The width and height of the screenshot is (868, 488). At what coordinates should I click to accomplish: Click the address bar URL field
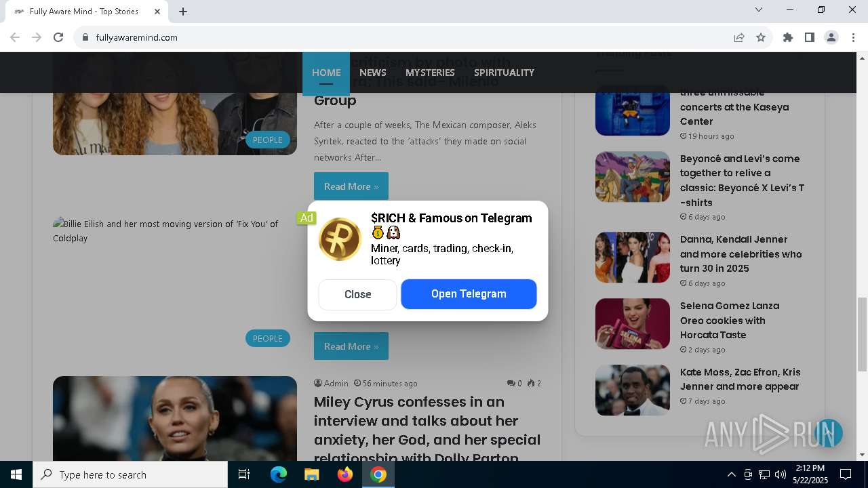[407, 37]
